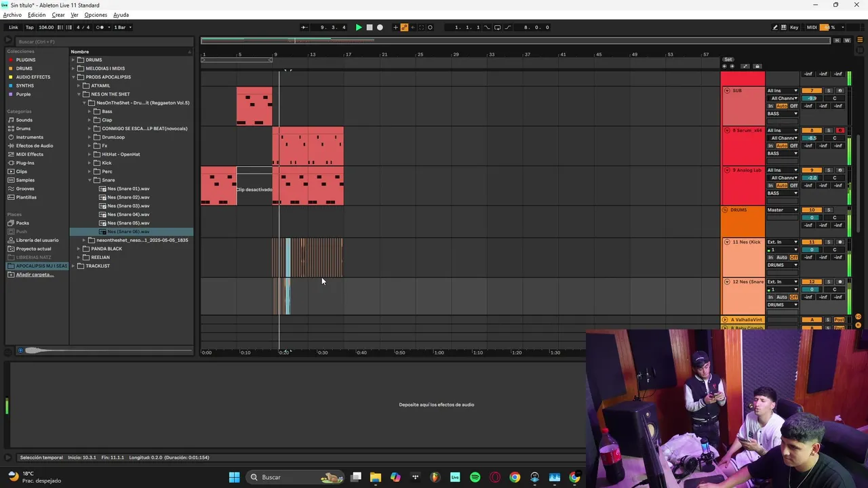Image resolution: width=868 pixels, height=488 pixels.
Task: Stop playback with the Stop button
Action: point(370,27)
